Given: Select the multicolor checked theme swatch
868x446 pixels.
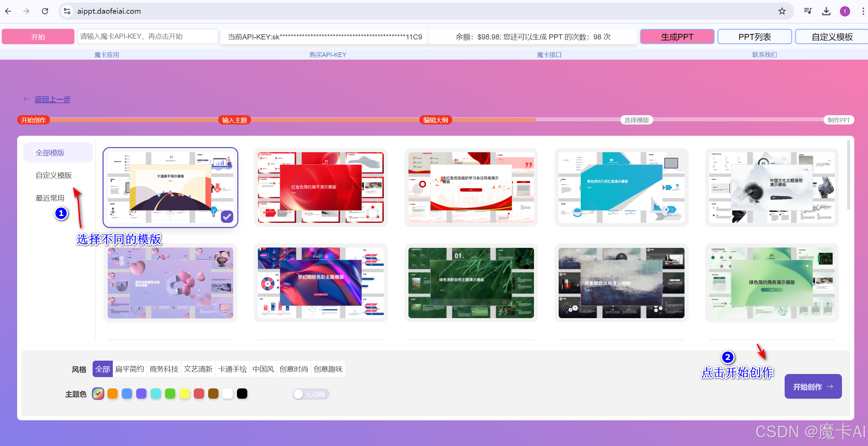Looking at the screenshot, I should click(98, 394).
